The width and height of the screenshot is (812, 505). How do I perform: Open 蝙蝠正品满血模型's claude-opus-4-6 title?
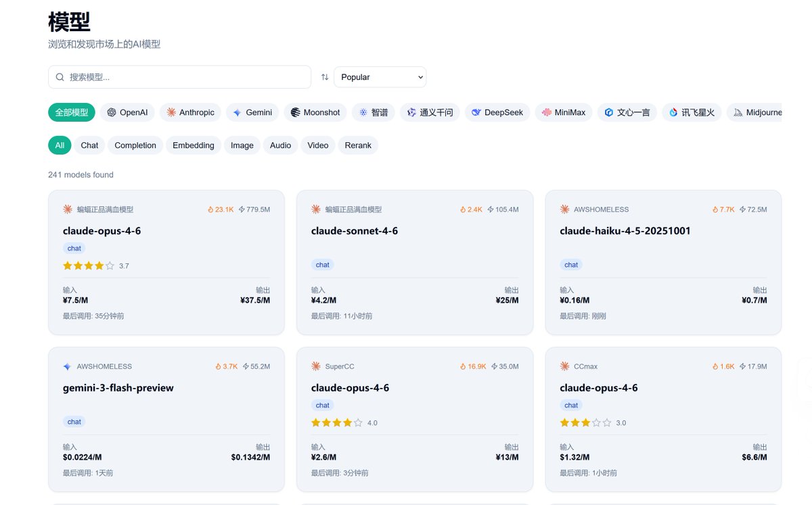pyautogui.click(x=101, y=231)
